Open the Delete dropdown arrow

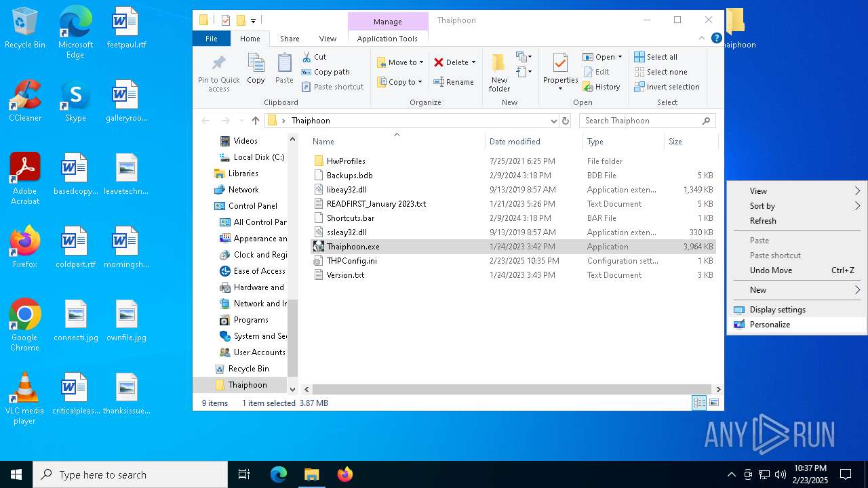(473, 62)
